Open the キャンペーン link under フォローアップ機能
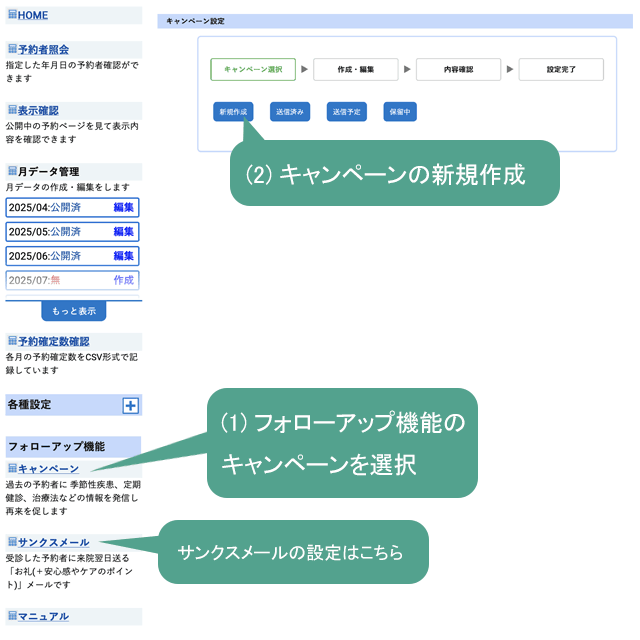 click(x=48, y=469)
